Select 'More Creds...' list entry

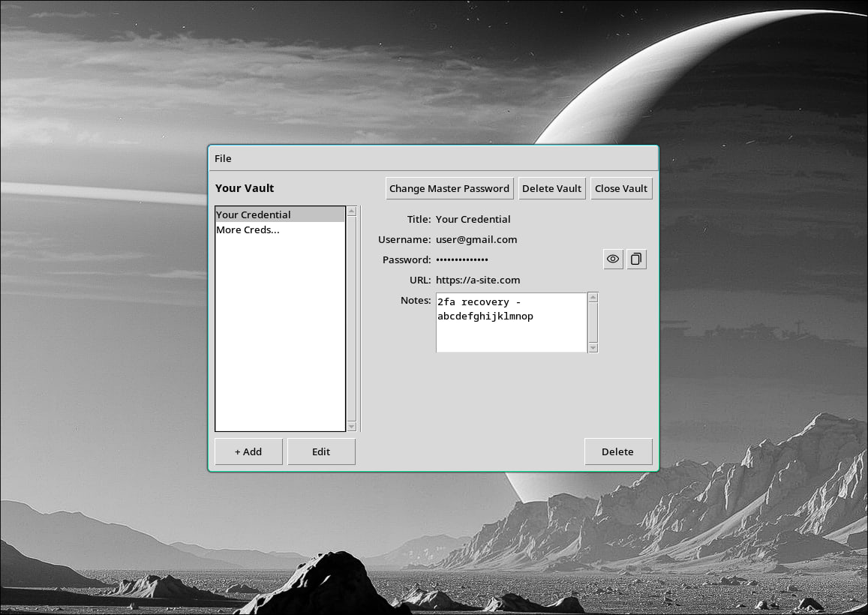(x=280, y=229)
